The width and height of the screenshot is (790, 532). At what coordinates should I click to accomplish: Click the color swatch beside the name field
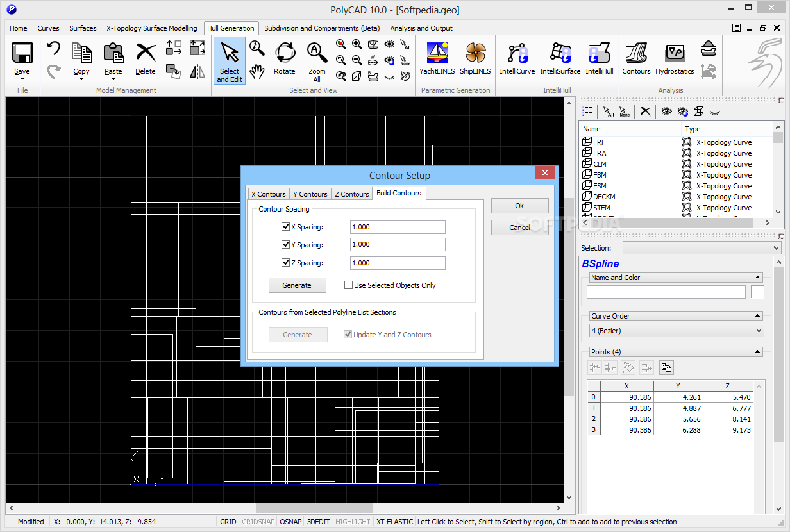[x=758, y=292]
